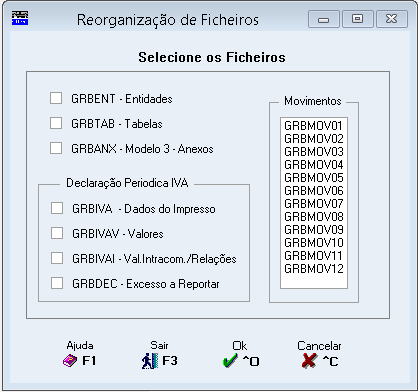The height and width of the screenshot is (392, 418).
Task: Tick the GRBTAB - Tabelas checkbox
Action: coord(56,123)
